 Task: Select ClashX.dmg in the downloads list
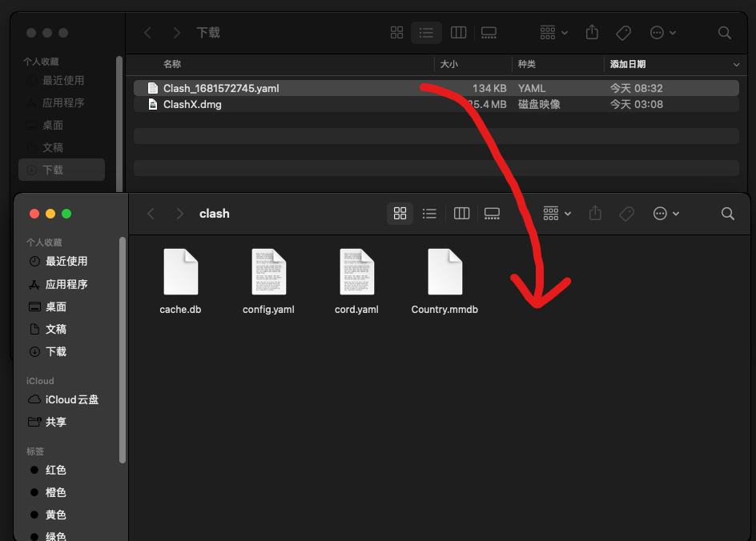point(192,104)
